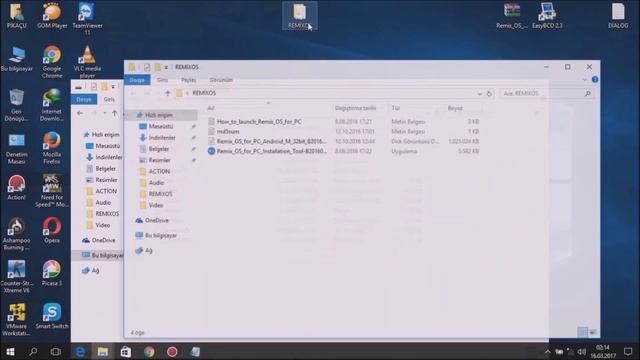This screenshot has width=640, height=360.
Task: Open the ACTION folder in REMIXOS navigation pane
Action: (159, 171)
